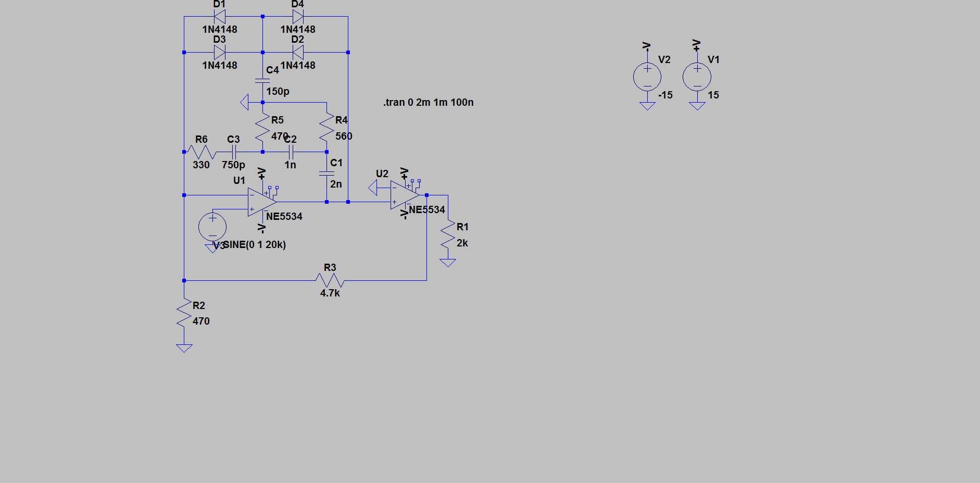Click the 15 value of V1
The height and width of the screenshot is (483, 980).
pos(713,95)
